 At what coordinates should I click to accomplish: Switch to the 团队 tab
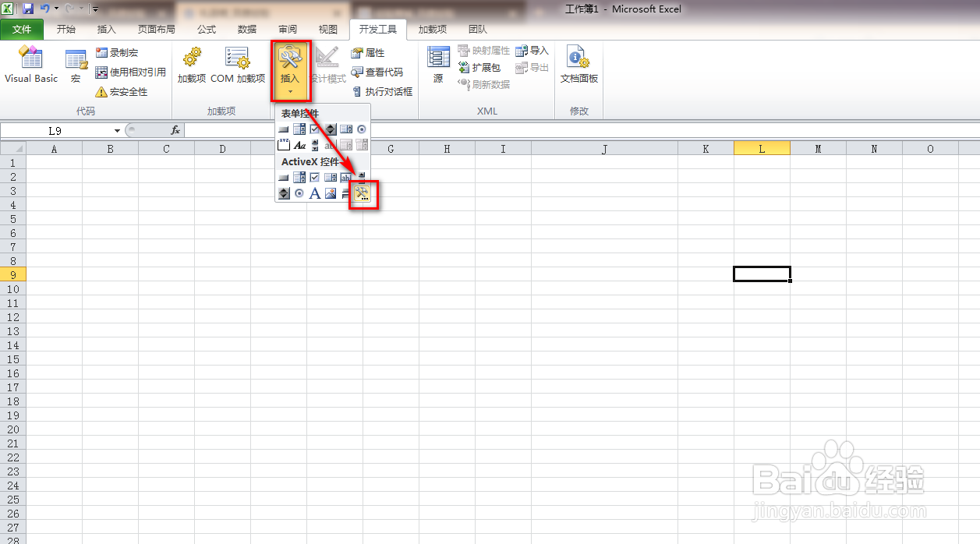coord(478,30)
